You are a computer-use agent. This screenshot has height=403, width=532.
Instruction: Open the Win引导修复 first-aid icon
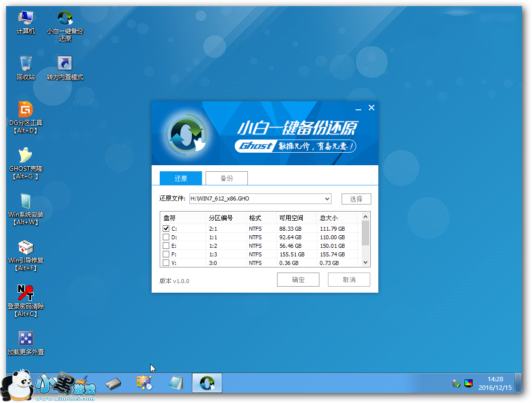[26, 247]
